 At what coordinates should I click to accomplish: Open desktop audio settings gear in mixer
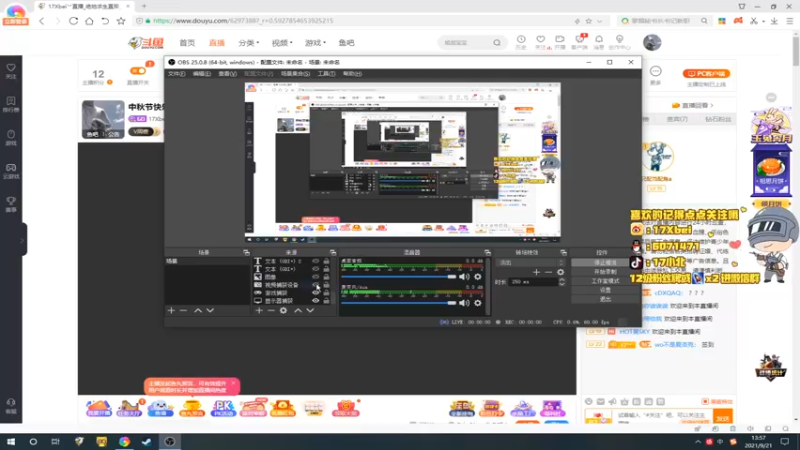(x=478, y=277)
